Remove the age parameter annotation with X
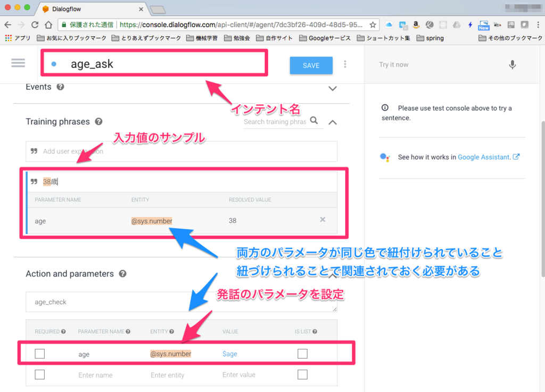Viewport: 545px width, 392px height. pyautogui.click(x=323, y=220)
